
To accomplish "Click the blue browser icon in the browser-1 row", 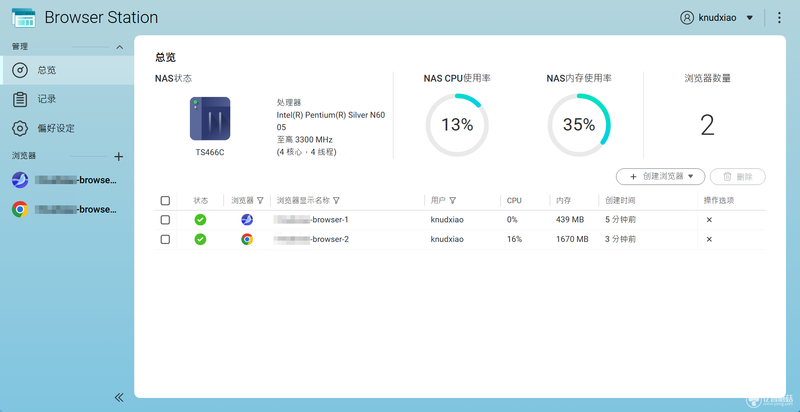I will click(247, 220).
